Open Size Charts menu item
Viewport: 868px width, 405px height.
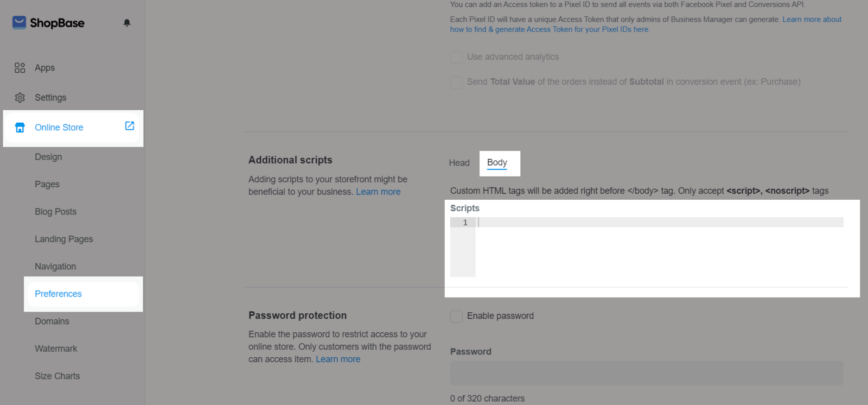pos(58,376)
